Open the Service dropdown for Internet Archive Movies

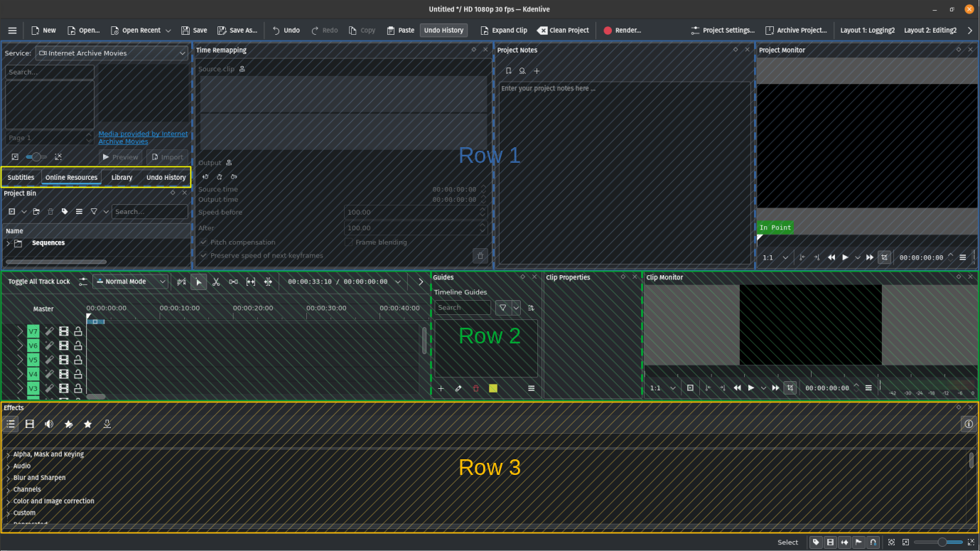pyautogui.click(x=112, y=53)
